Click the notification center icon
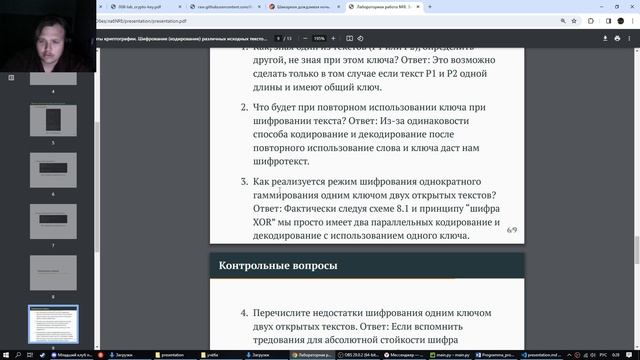This screenshot has width=640, height=360. tap(629, 355)
